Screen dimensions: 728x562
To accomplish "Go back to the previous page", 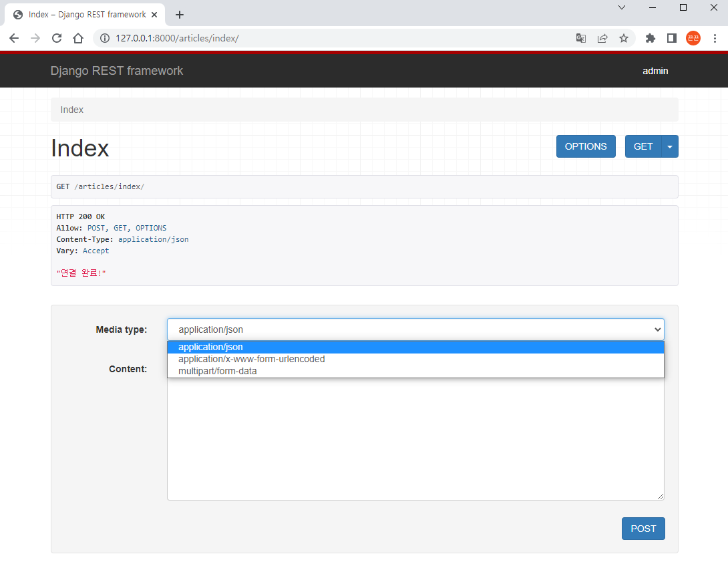I will click(x=14, y=38).
